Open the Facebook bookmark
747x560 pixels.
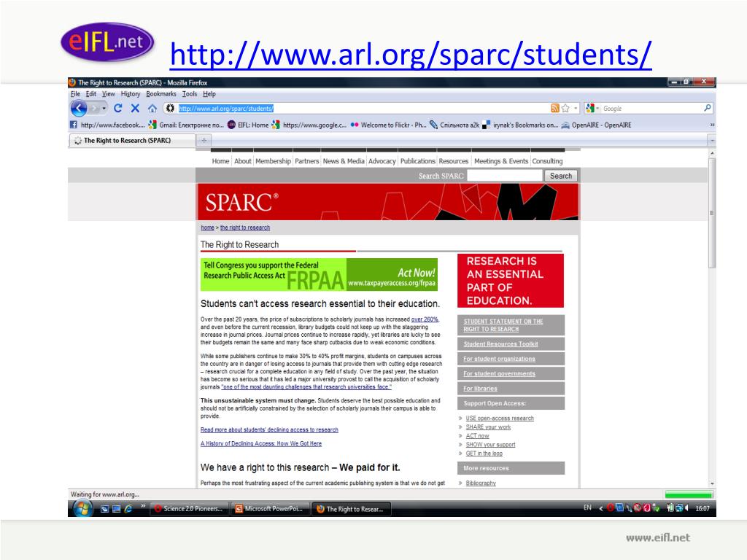(108, 125)
